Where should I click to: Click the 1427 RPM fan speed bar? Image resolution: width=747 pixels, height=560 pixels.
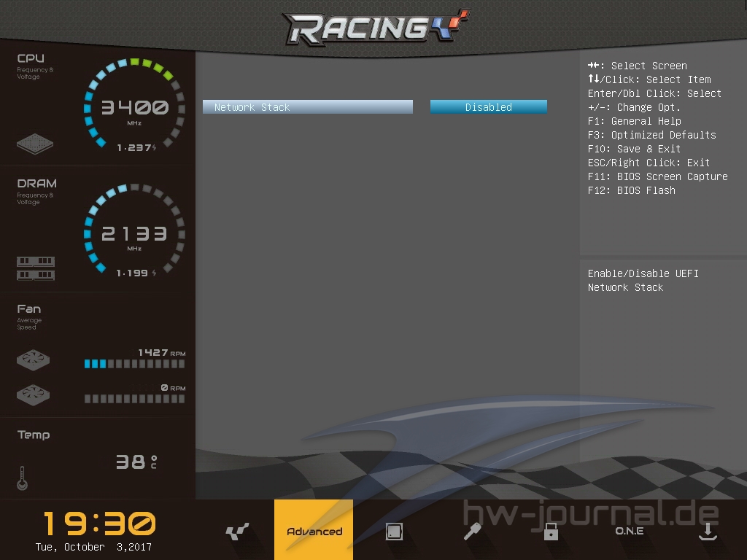coord(134,364)
